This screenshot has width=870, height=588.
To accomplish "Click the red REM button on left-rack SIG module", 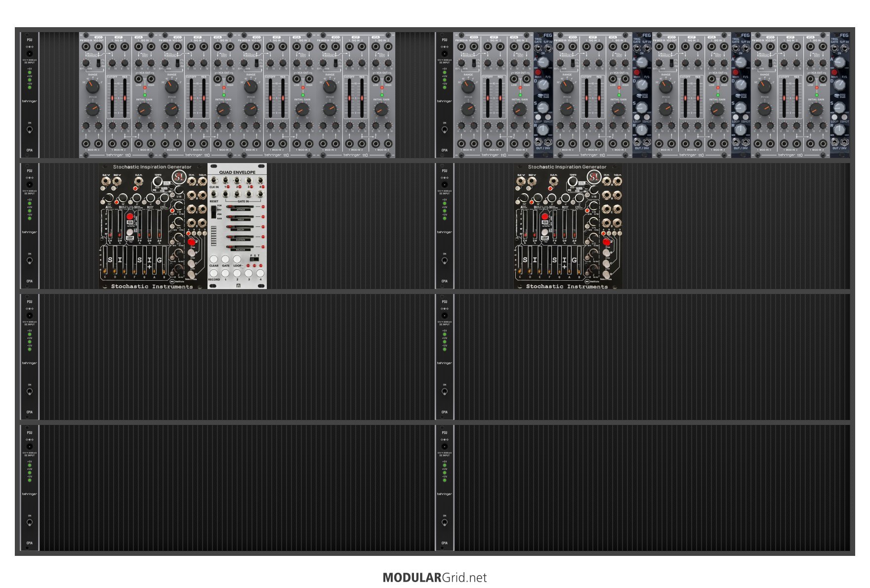I will tap(129, 217).
